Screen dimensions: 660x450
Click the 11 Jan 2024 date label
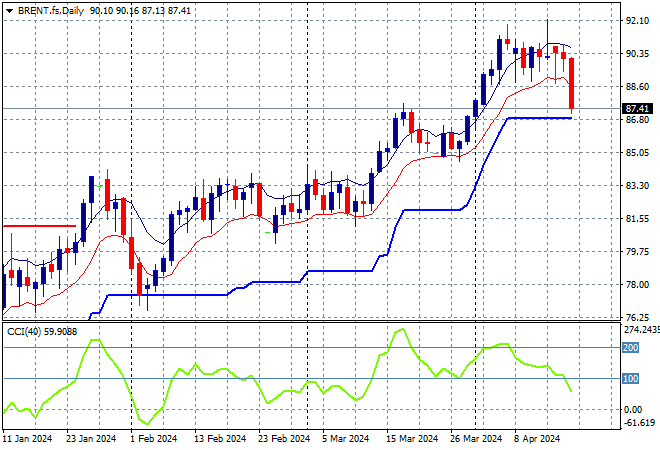pyautogui.click(x=27, y=439)
